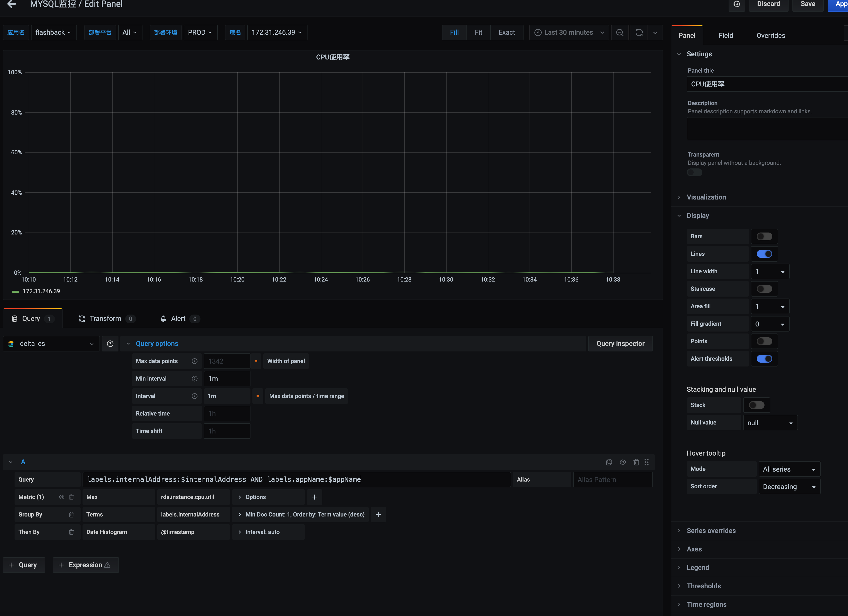Open the delta_es data source selector
Viewport: 848px width, 616px height.
51,343
